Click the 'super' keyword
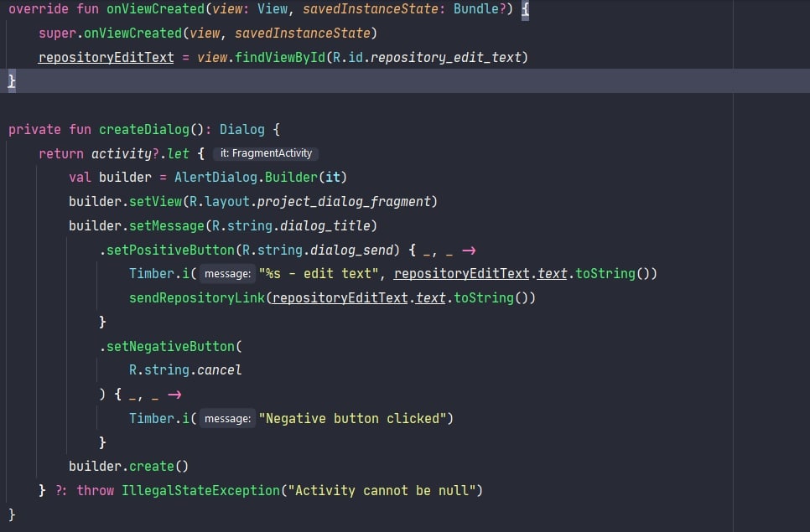 tap(57, 33)
